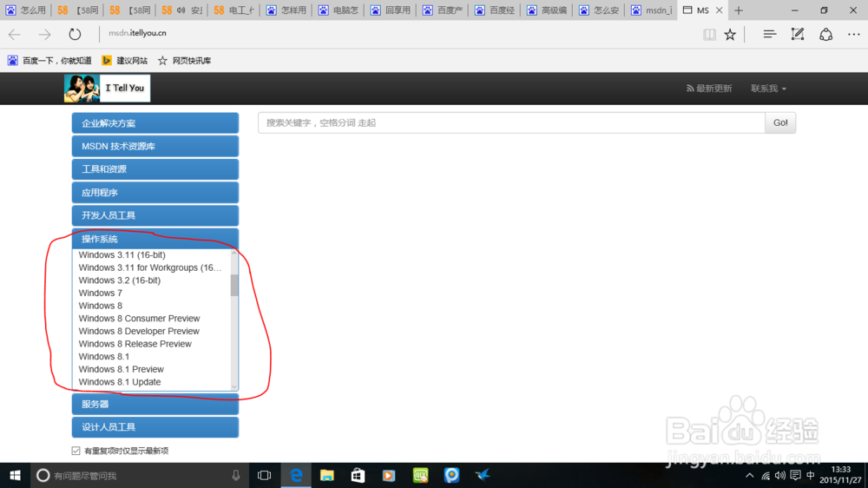Open 建议网站 bookmark
Image resolution: width=868 pixels, height=488 pixels.
click(124, 61)
